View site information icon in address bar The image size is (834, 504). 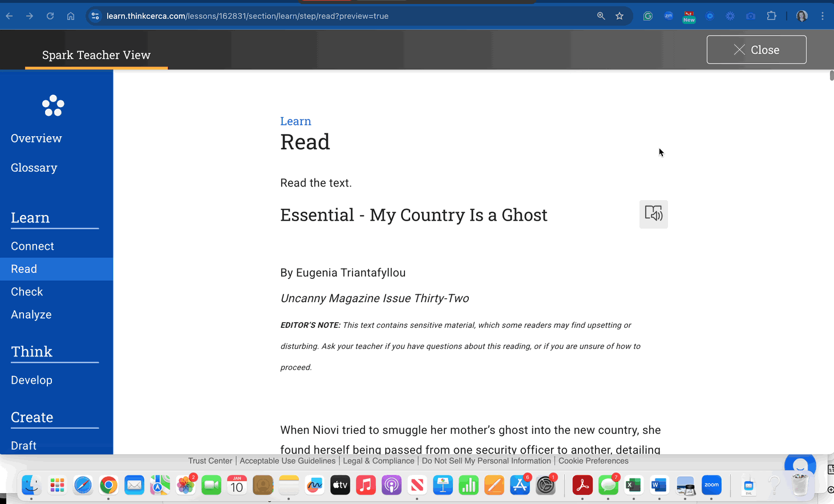[x=95, y=16]
